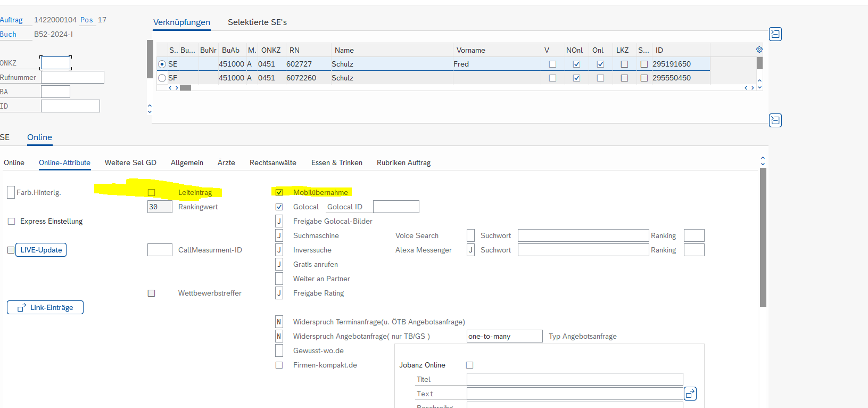Image resolution: width=868 pixels, height=408 pixels.
Task: Click the ID filter input field
Action: click(70, 106)
